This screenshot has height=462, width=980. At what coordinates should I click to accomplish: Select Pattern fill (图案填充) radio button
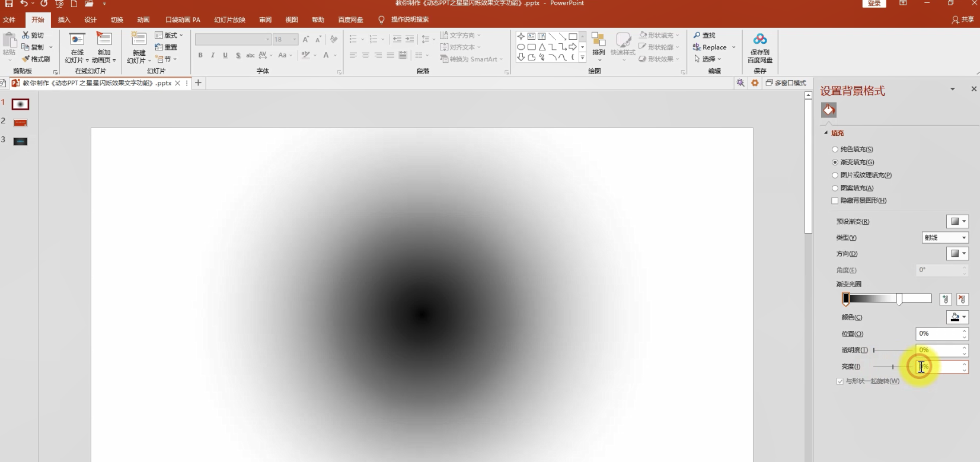(x=835, y=189)
